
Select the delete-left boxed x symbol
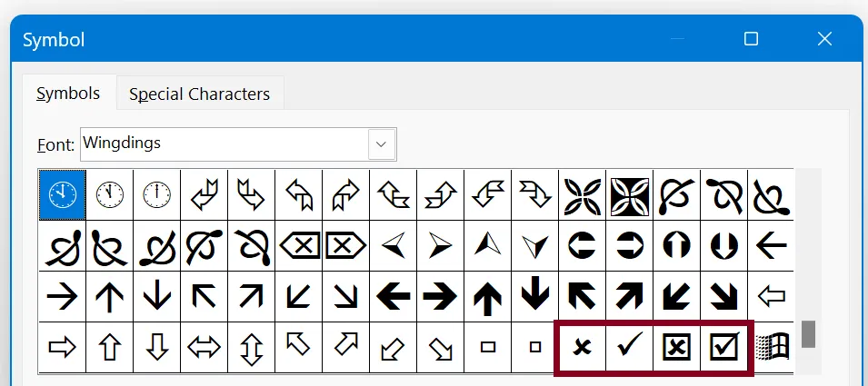point(298,244)
